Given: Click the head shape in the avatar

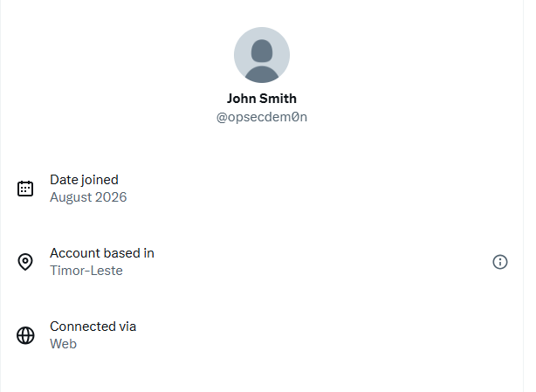Looking at the screenshot, I should [x=262, y=51].
